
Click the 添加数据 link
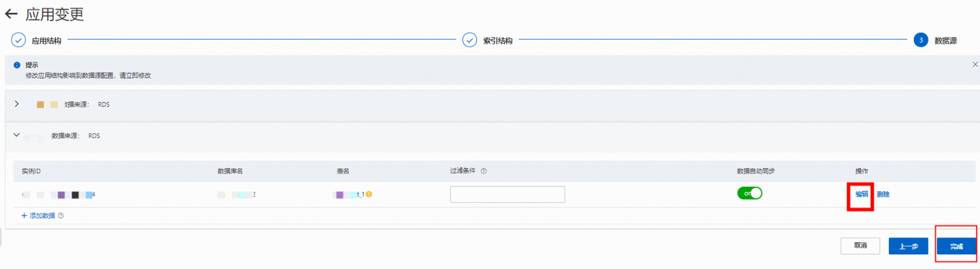point(38,216)
